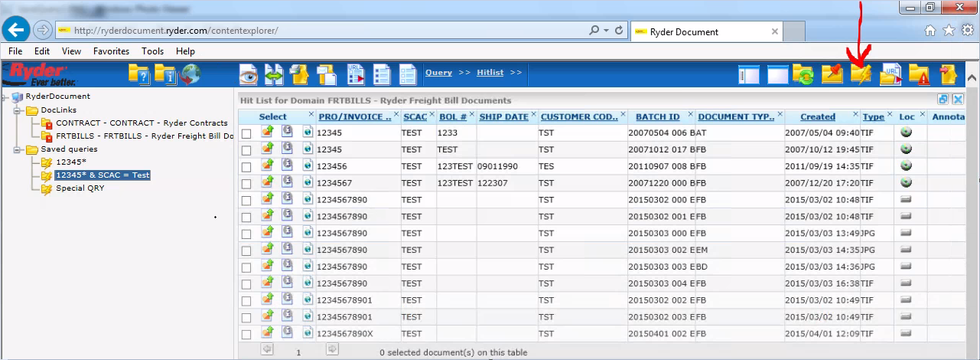980x360 pixels.
Task: Click the folder with warning triangle icon
Action: point(918,74)
